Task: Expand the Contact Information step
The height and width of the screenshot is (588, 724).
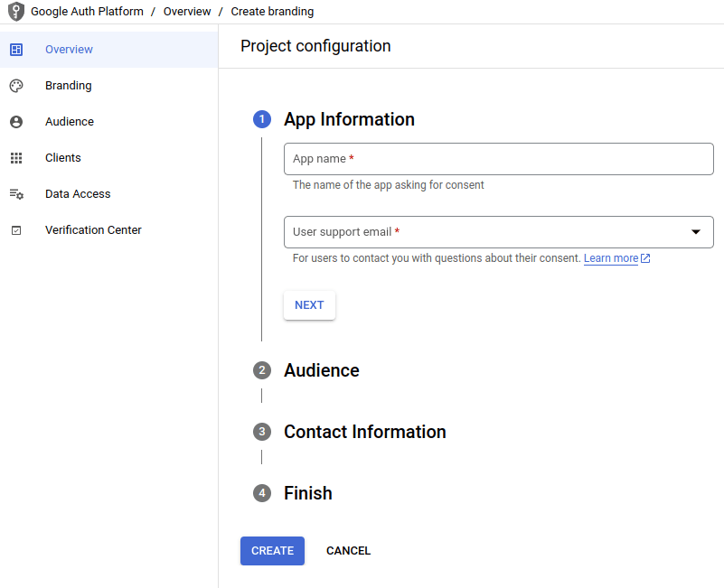Action: click(364, 432)
